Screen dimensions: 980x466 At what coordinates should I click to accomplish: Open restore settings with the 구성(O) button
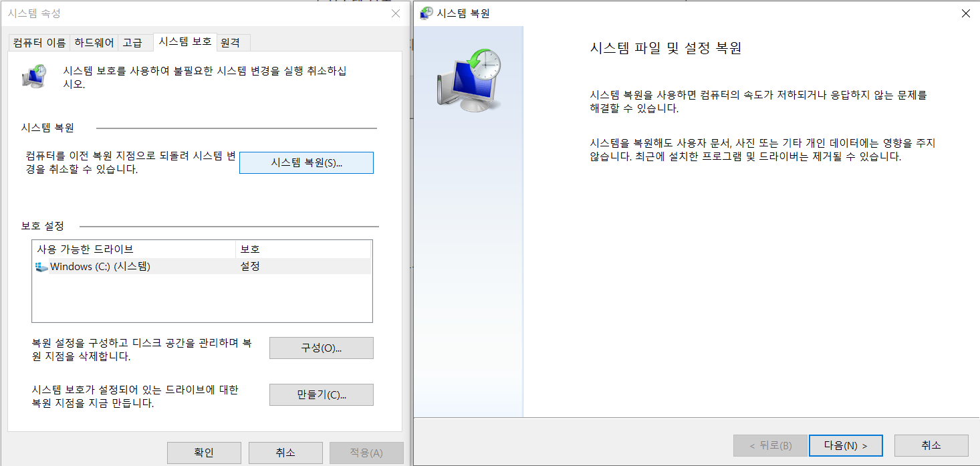[321, 348]
